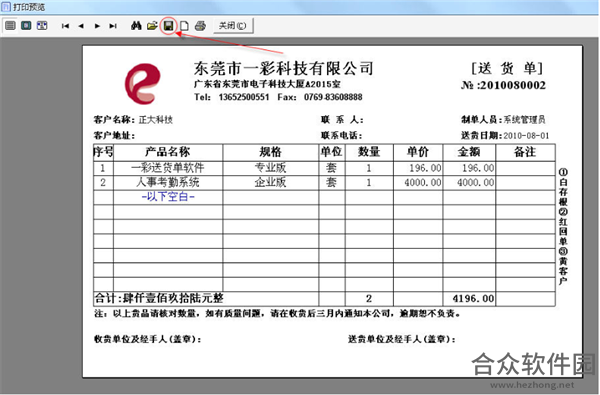Select the whole-page zoom view icon

(x=26, y=26)
